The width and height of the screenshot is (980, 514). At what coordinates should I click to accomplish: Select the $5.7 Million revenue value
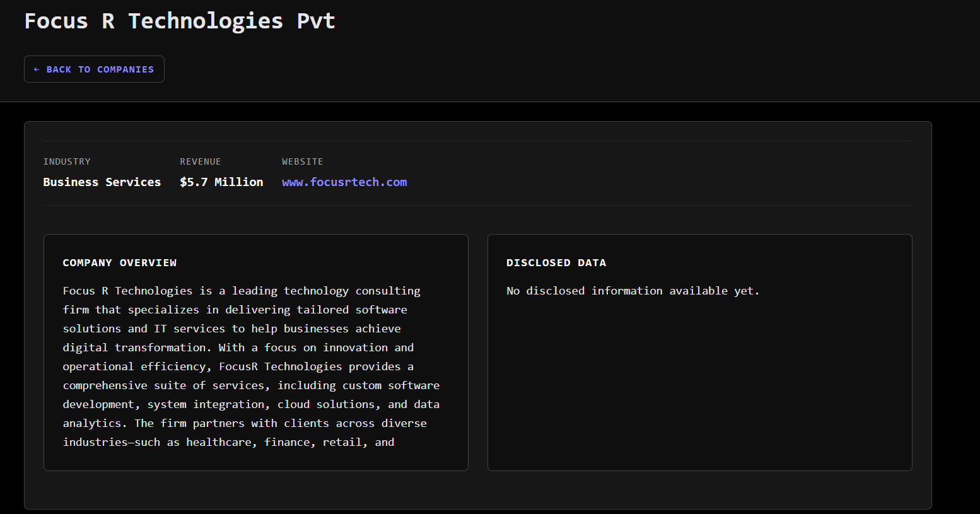221,182
